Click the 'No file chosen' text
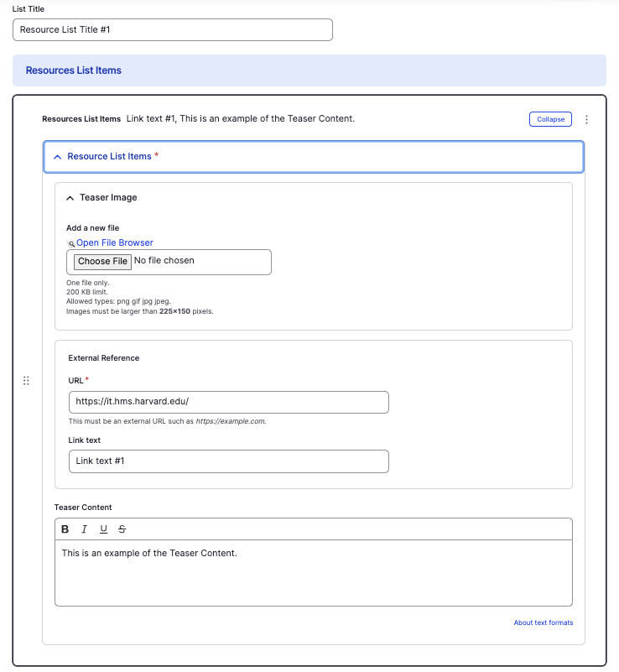Image resolution: width=619 pixels, height=672 pixels. coord(164,261)
